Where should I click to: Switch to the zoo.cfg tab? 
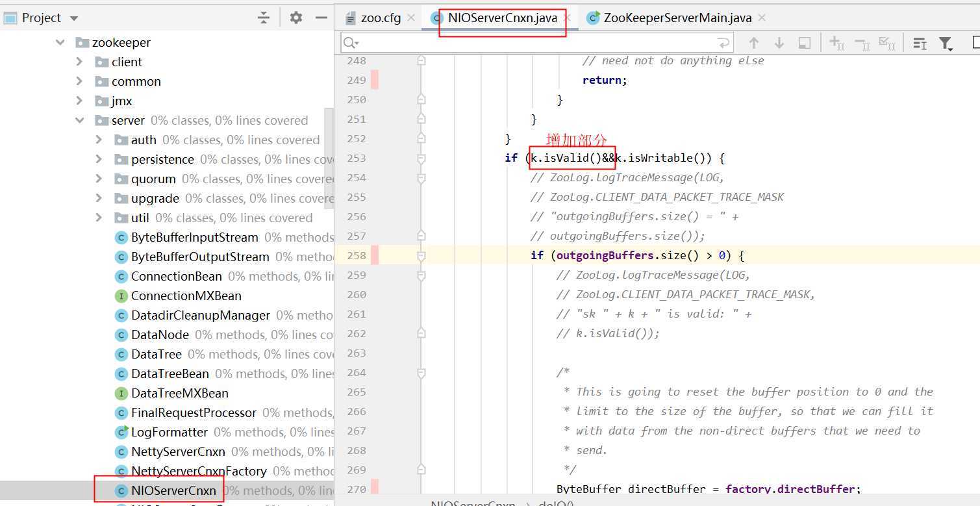pos(379,18)
